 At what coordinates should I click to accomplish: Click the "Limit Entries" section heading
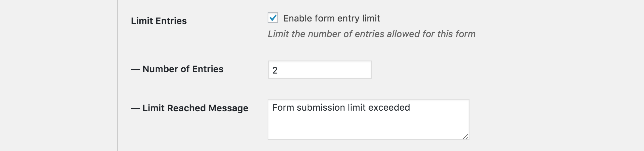159,21
